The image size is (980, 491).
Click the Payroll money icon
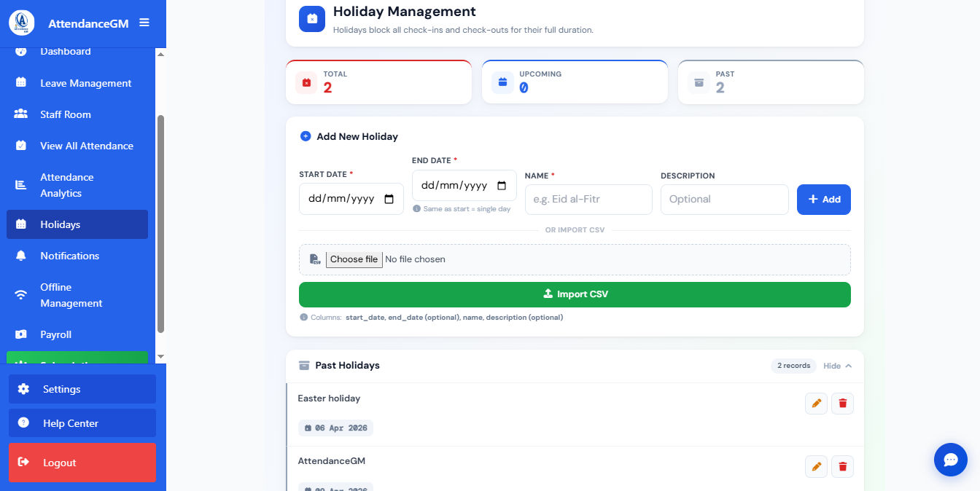tap(21, 334)
